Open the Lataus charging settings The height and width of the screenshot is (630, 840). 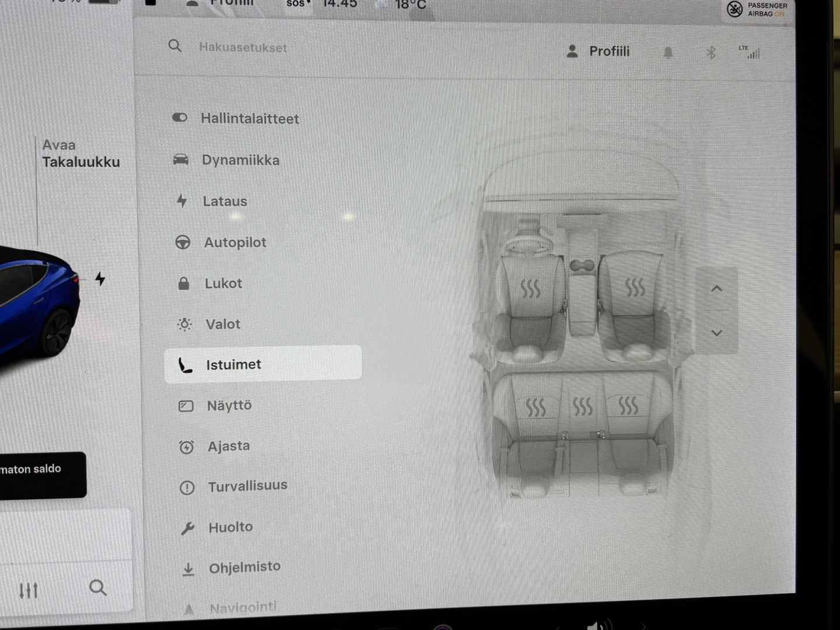(225, 201)
